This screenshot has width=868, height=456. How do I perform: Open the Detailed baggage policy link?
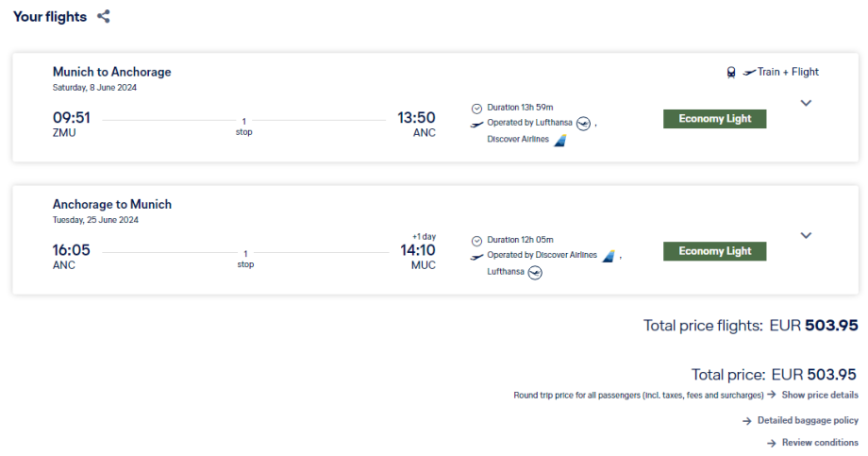click(x=808, y=420)
